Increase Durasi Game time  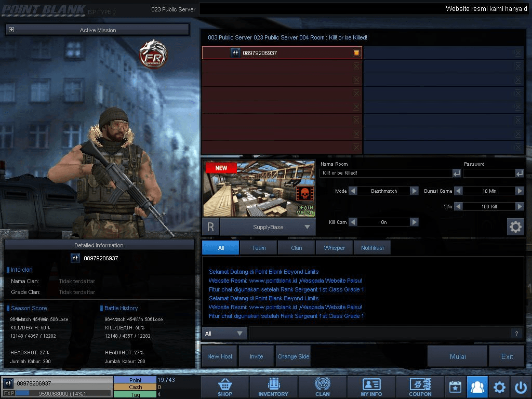520,191
